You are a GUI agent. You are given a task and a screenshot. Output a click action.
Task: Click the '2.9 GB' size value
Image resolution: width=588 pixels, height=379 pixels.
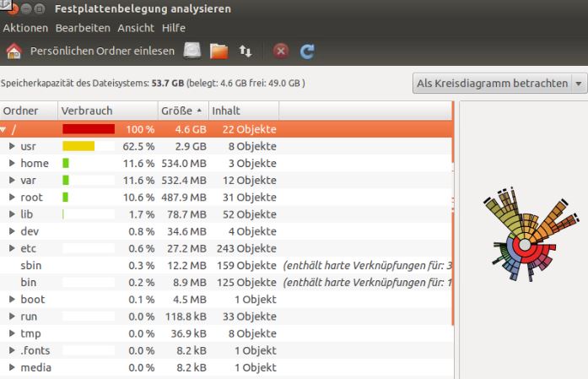click(191, 146)
